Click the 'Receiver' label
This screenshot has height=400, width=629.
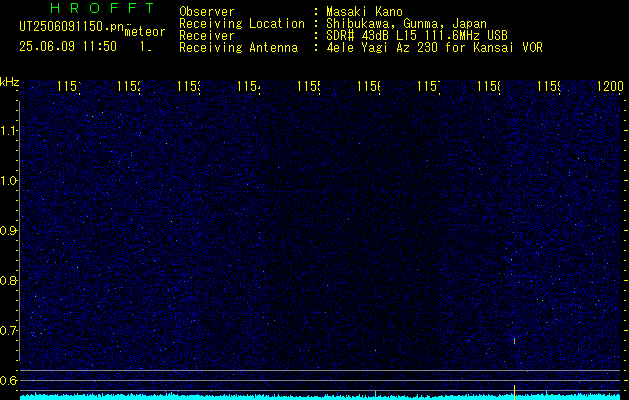(207, 36)
